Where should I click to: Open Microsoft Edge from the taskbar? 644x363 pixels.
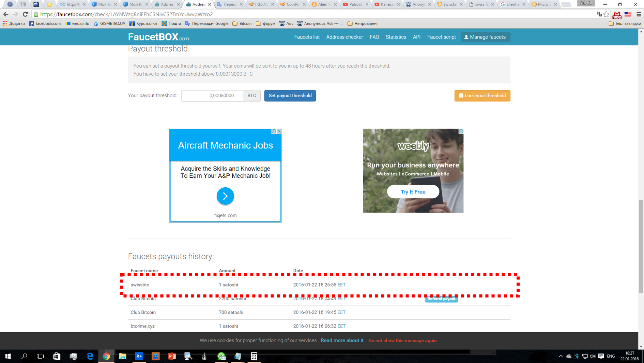tap(90, 356)
